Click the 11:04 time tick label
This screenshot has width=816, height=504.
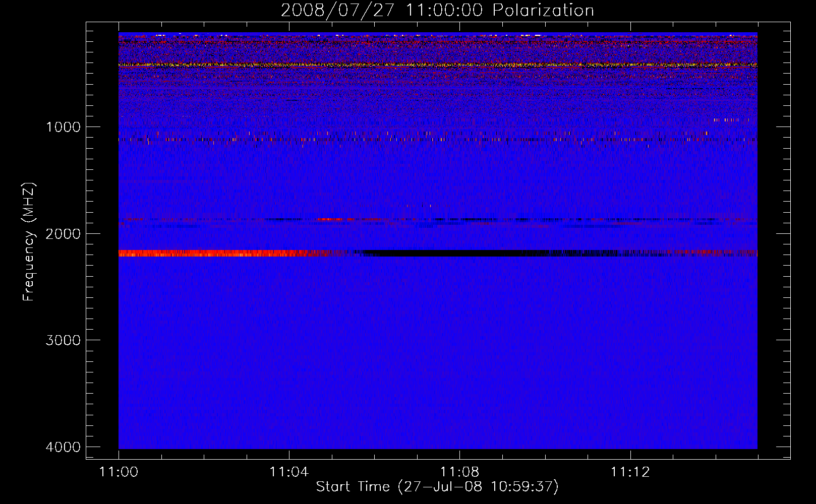pyautogui.click(x=289, y=472)
